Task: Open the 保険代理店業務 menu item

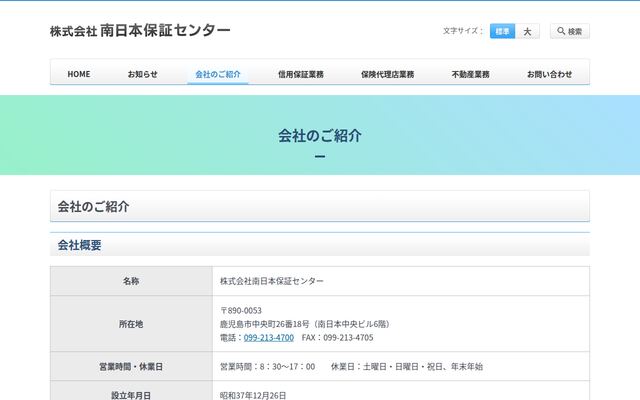Action: pos(387,74)
